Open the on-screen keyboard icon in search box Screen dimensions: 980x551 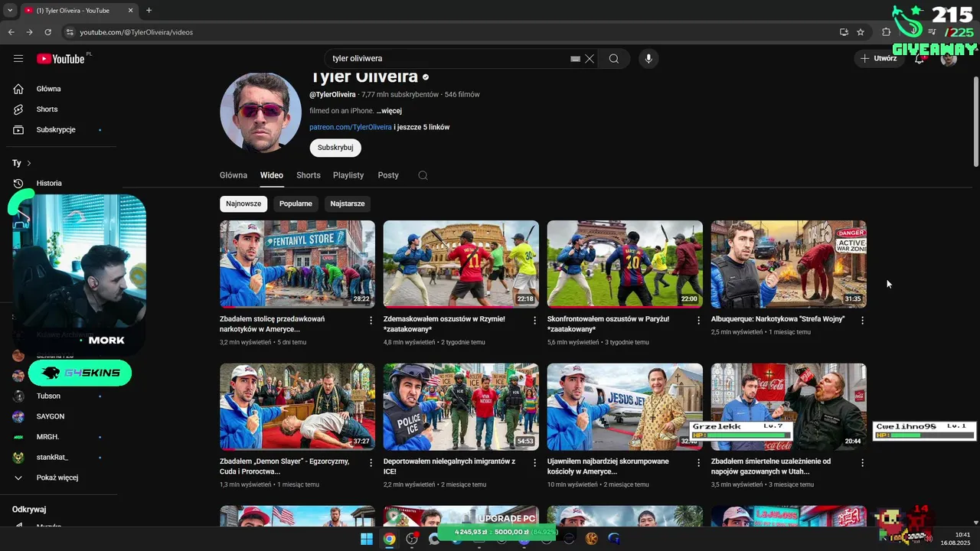pyautogui.click(x=575, y=58)
